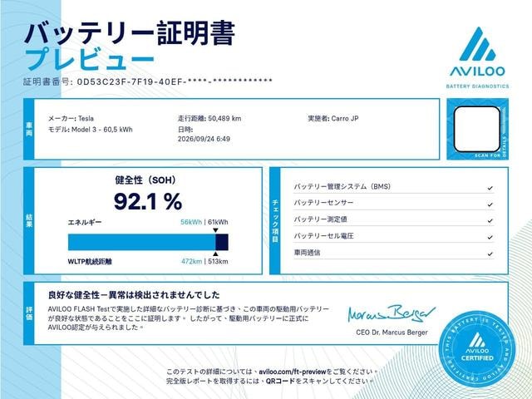Click checkmark beside バッテリー管理システム (BMS)
This screenshot has height=399, width=532.
pyautogui.click(x=490, y=188)
